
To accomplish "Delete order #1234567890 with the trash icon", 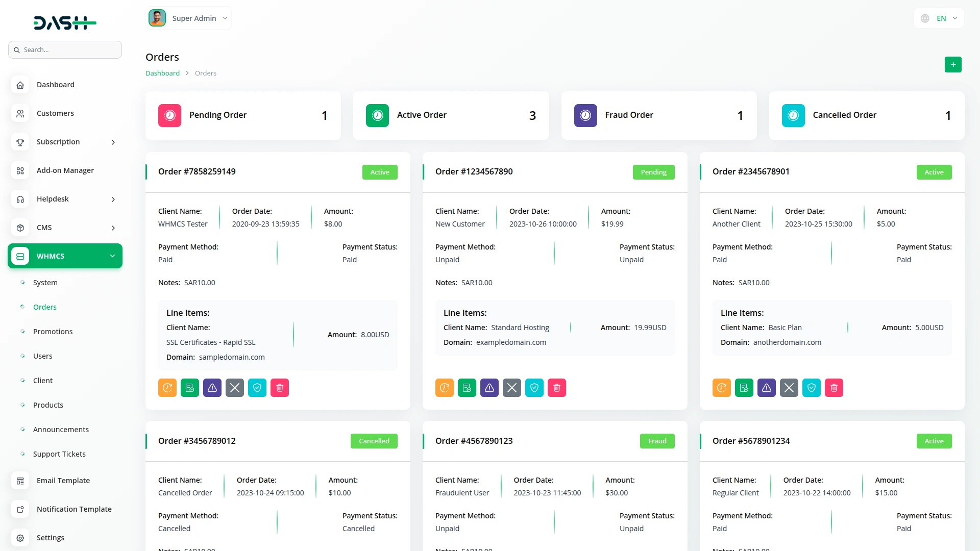I will click(557, 388).
